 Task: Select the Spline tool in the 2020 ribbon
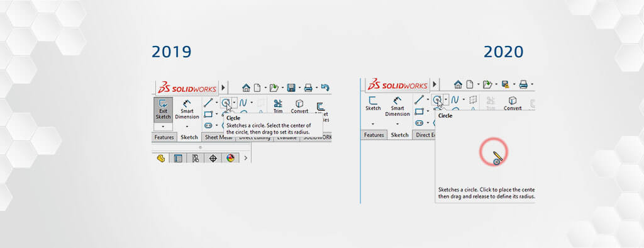point(455,99)
